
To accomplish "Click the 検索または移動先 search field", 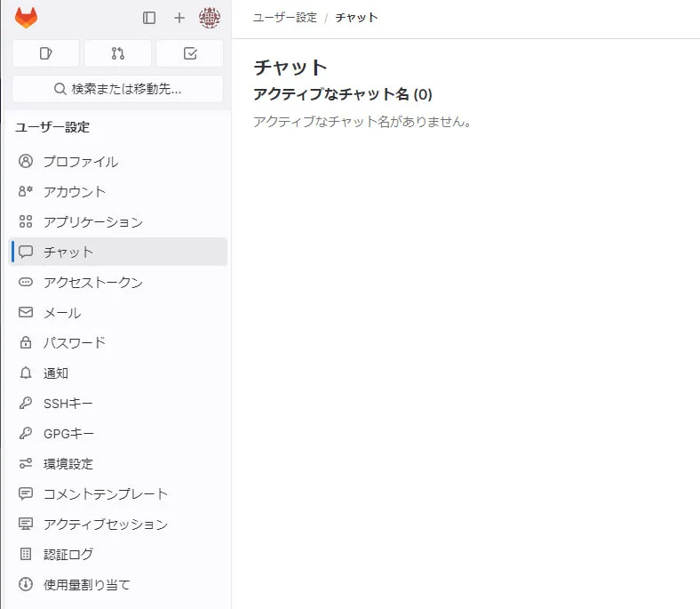I will [x=117, y=89].
